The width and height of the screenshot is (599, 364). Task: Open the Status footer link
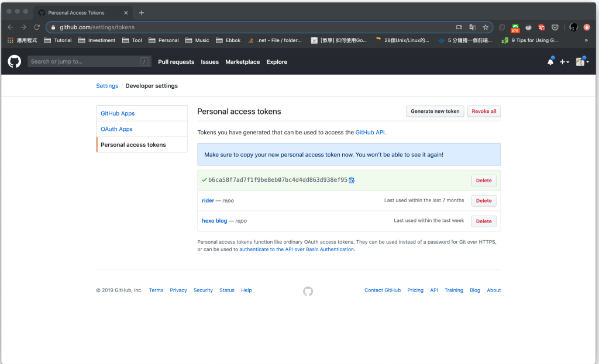pyautogui.click(x=227, y=290)
